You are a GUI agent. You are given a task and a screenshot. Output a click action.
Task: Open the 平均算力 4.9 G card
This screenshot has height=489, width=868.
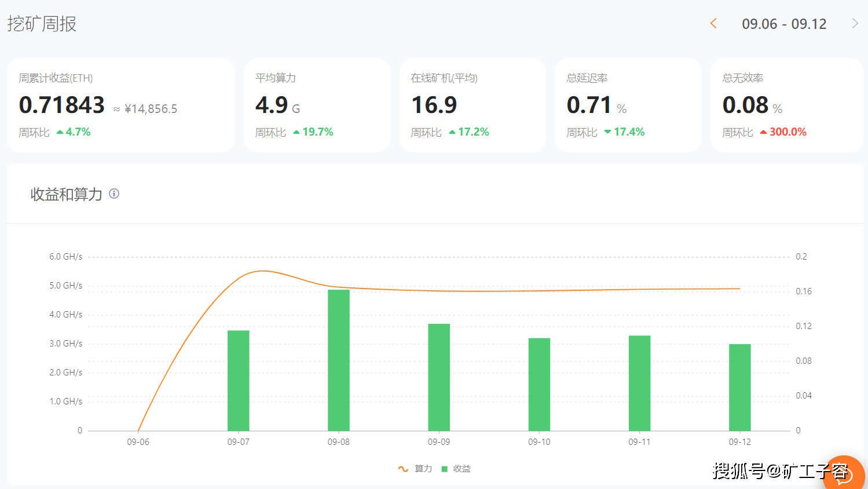tap(317, 105)
